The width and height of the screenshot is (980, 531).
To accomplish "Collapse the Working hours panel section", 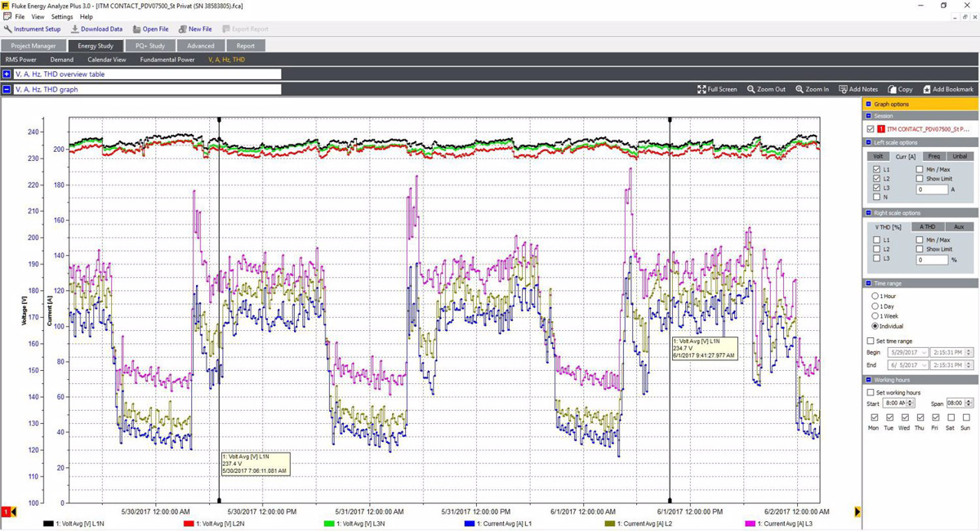I will coord(867,380).
